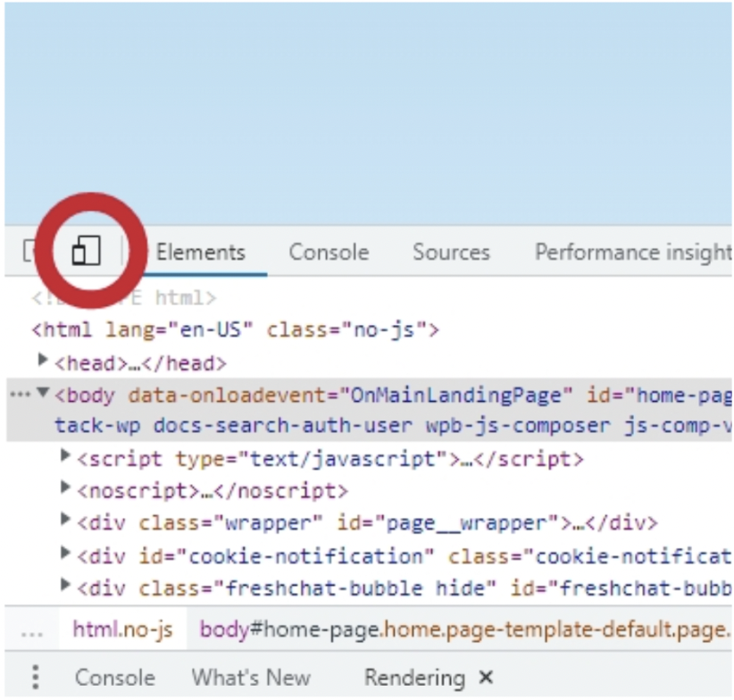The height and width of the screenshot is (700, 734).
Task: Expand the cookie-notification div
Action: tap(65, 554)
